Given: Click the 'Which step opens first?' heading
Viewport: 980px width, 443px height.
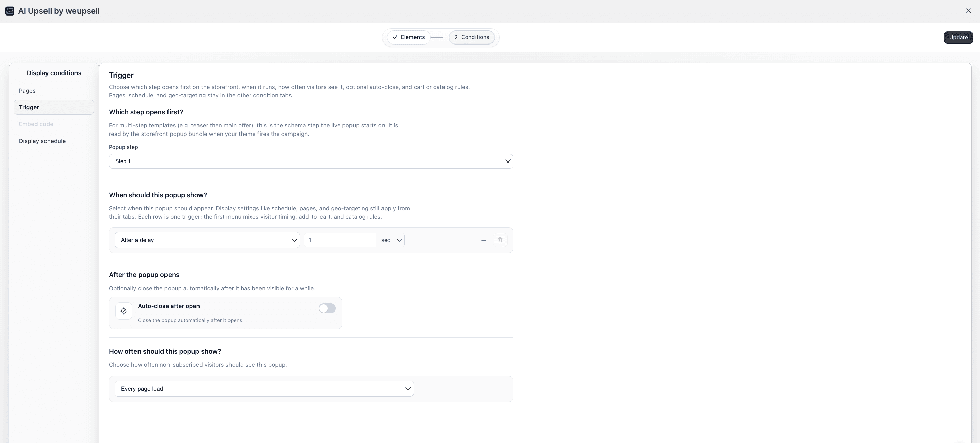Looking at the screenshot, I should point(146,112).
